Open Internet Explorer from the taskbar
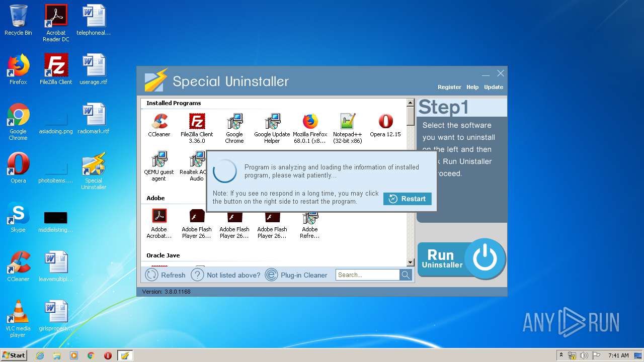Viewport: 644px width, 362px height. [x=40, y=355]
